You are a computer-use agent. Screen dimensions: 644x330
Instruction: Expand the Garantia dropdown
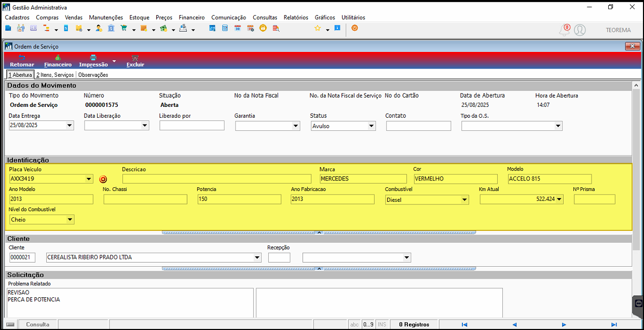point(296,126)
